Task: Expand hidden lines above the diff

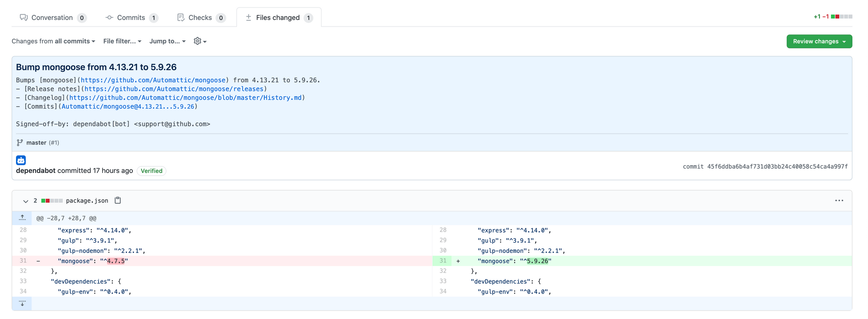Action: (x=22, y=218)
